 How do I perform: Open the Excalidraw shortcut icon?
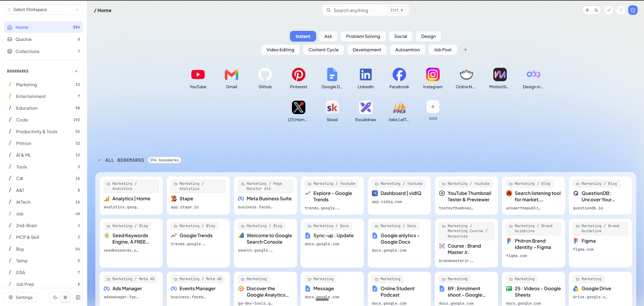[366, 107]
